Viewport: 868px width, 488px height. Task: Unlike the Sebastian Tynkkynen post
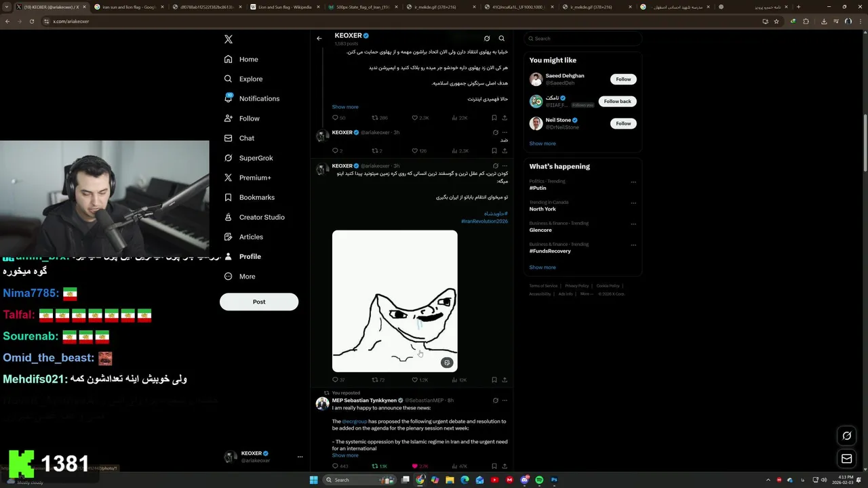click(420, 466)
